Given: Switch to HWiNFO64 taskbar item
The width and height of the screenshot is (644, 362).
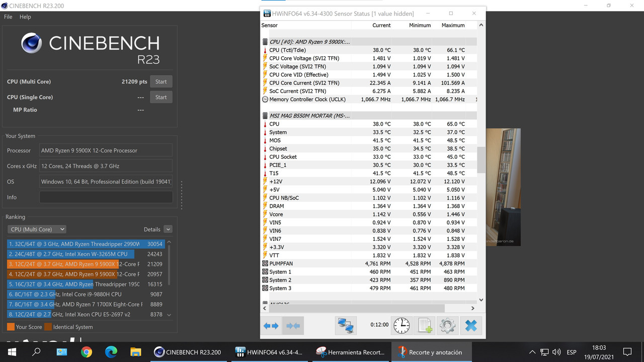Looking at the screenshot, I should click(x=269, y=352).
